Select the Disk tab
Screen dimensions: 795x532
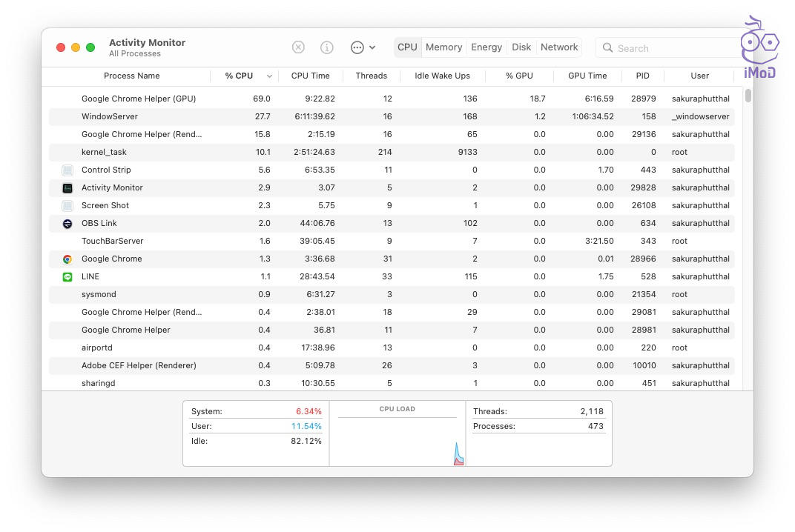521,47
